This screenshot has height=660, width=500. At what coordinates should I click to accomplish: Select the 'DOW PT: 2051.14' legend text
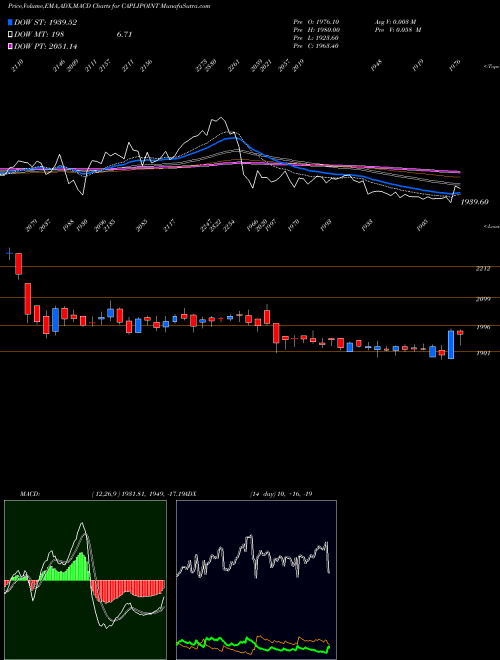(46, 47)
